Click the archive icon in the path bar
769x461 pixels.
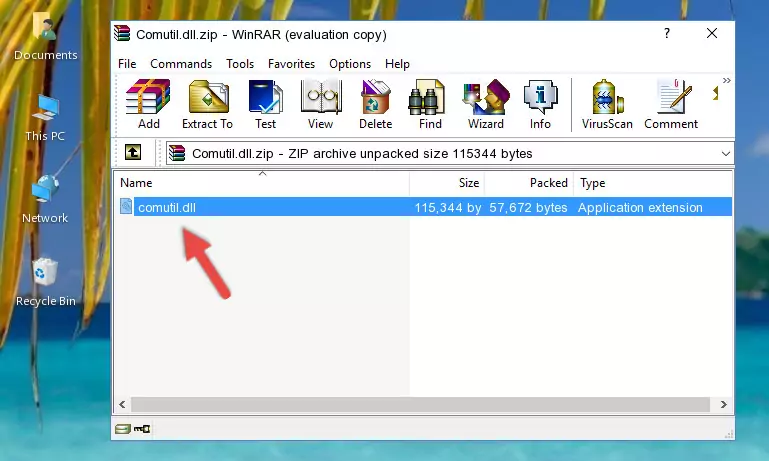tap(177, 153)
